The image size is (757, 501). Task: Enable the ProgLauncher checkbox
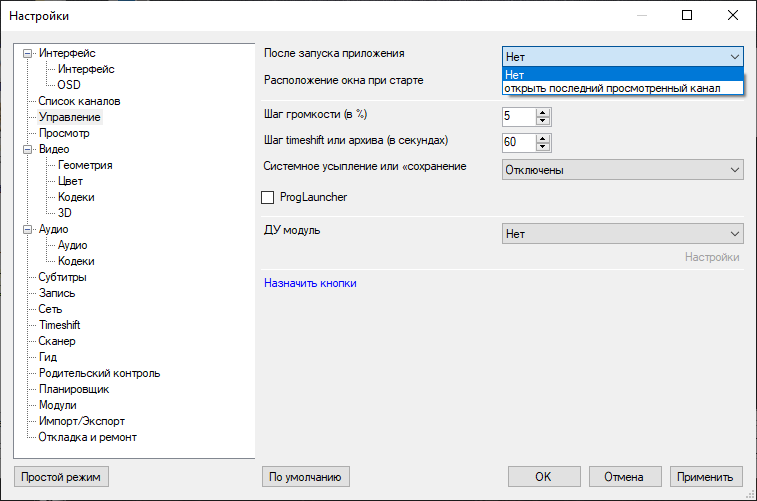(x=267, y=198)
